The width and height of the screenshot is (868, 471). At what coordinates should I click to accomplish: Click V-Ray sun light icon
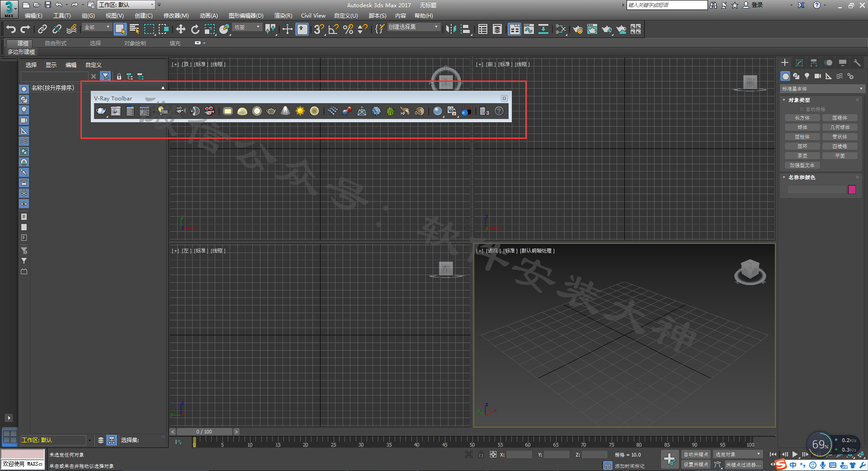coord(300,111)
